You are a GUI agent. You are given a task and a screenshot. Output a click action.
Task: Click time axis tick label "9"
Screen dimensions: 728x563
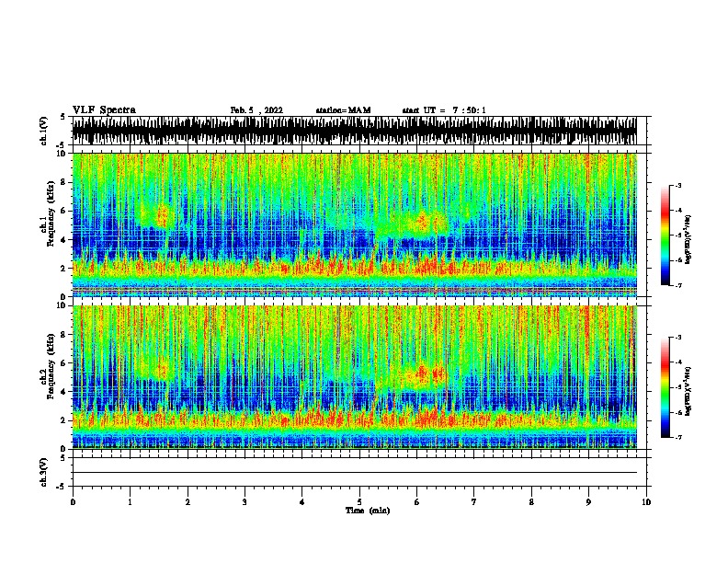coord(588,502)
